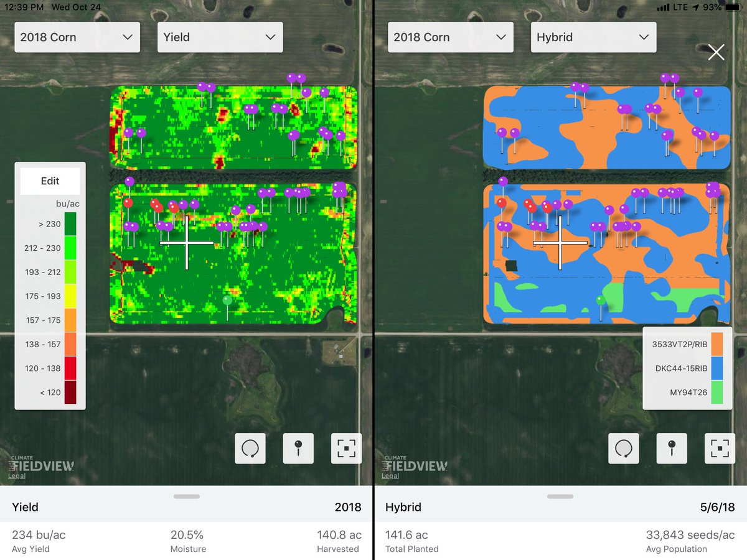
Task: Tap the > 230 dark green swatch
Action: (70, 224)
